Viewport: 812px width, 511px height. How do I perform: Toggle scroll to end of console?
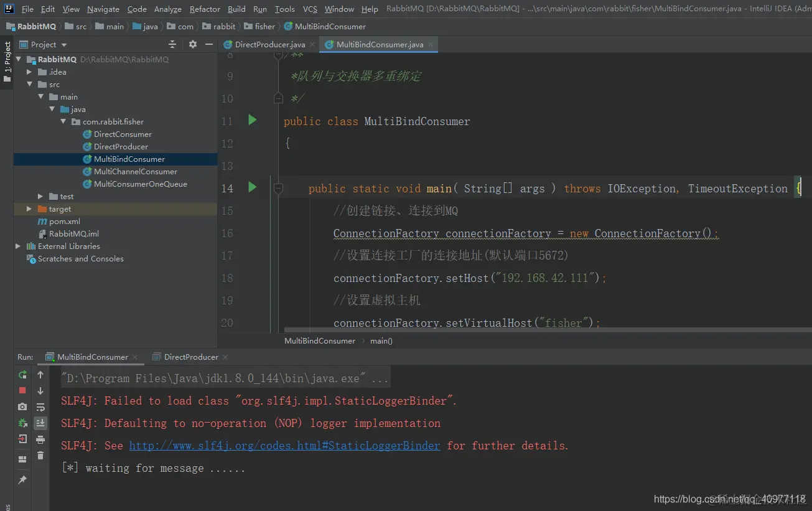tap(40, 423)
